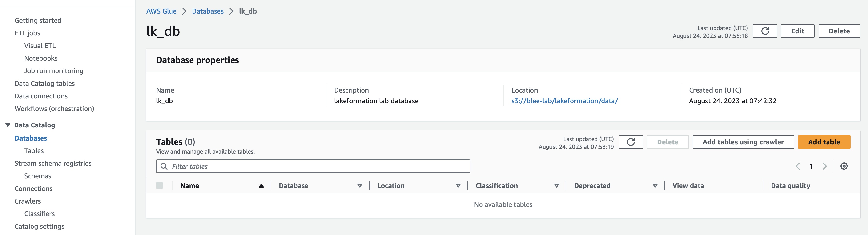Click the 'No available tables' message
Screen dimensions: 868x235
[503, 205]
